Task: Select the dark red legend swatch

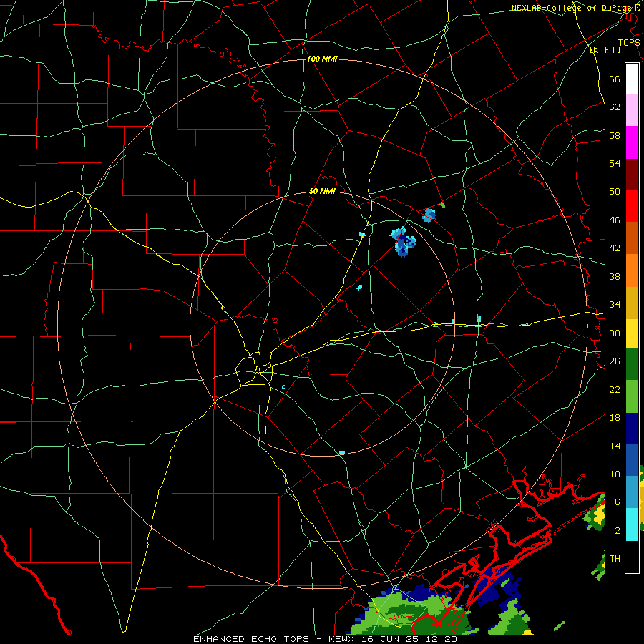Action: tap(632, 174)
